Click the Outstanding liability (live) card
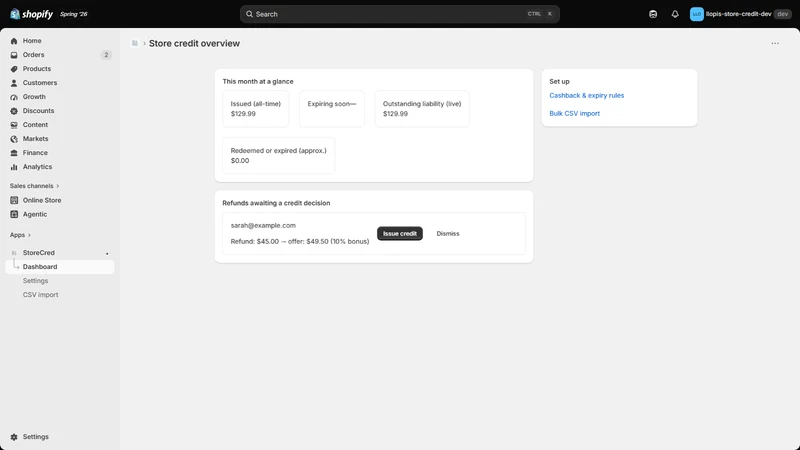 pyautogui.click(x=422, y=109)
